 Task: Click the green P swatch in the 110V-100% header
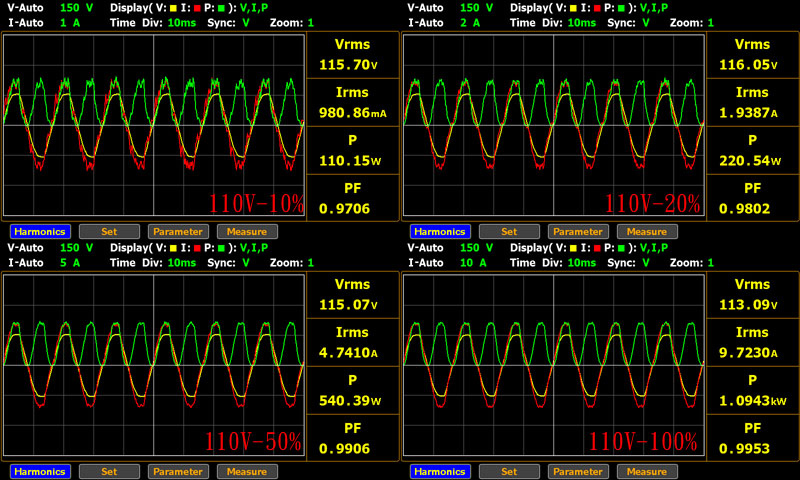coord(621,248)
